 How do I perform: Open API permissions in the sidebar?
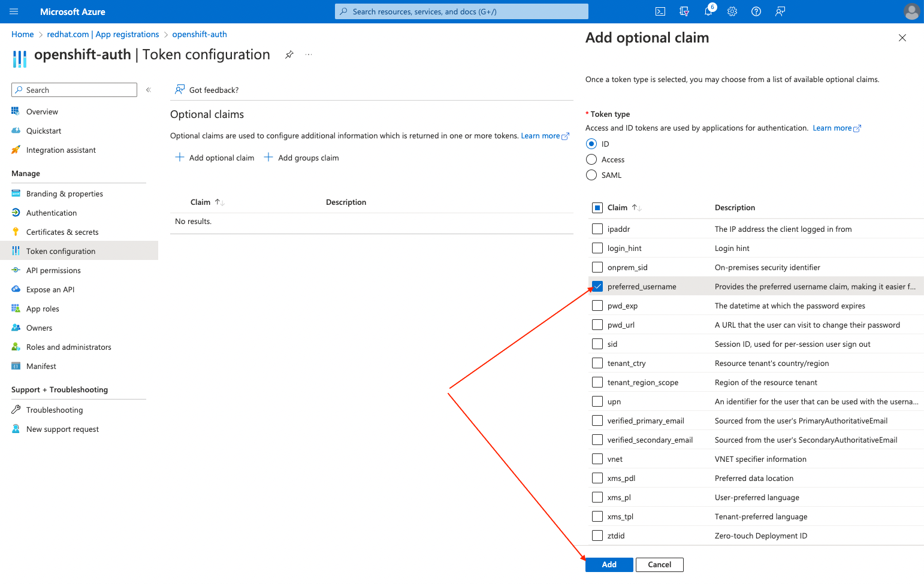(53, 270)
